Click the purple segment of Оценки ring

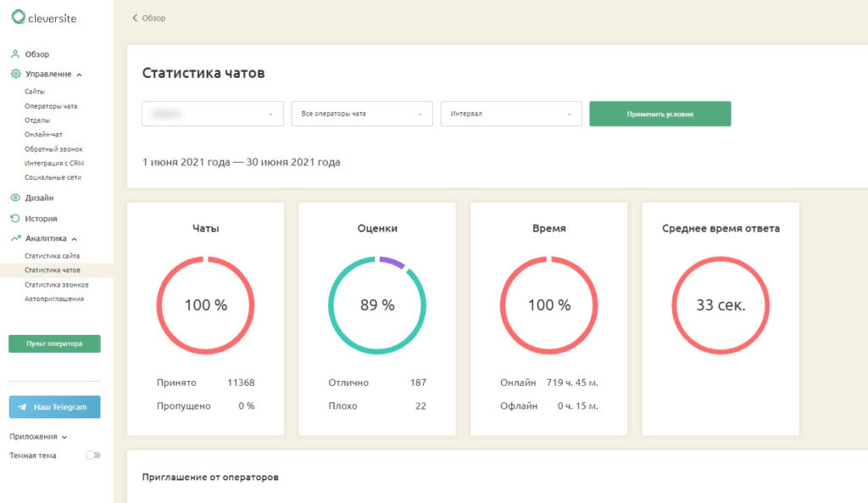(x=392, y=262)
